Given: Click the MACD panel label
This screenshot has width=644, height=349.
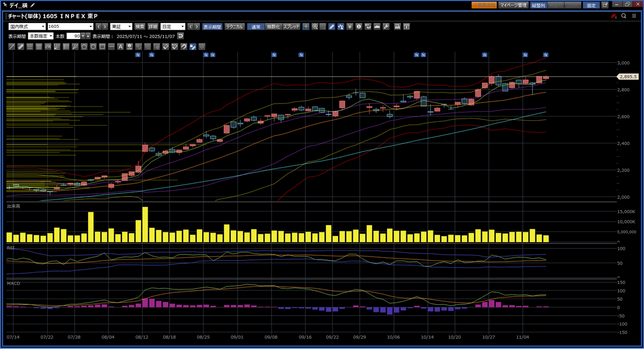Looking at the screenshot, I should point(13,282).
